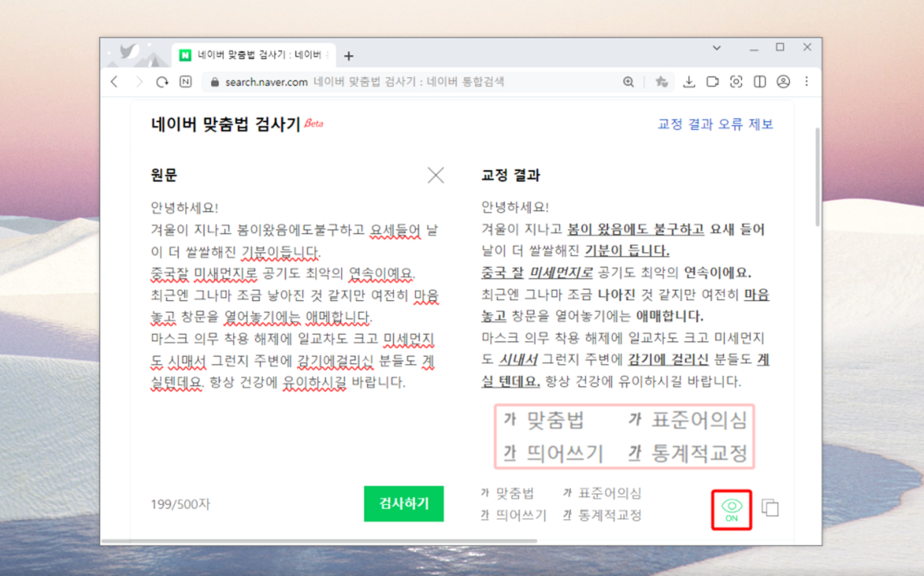Click the vertical page scrollbar

pyautogui.click(x=817, y=178)
